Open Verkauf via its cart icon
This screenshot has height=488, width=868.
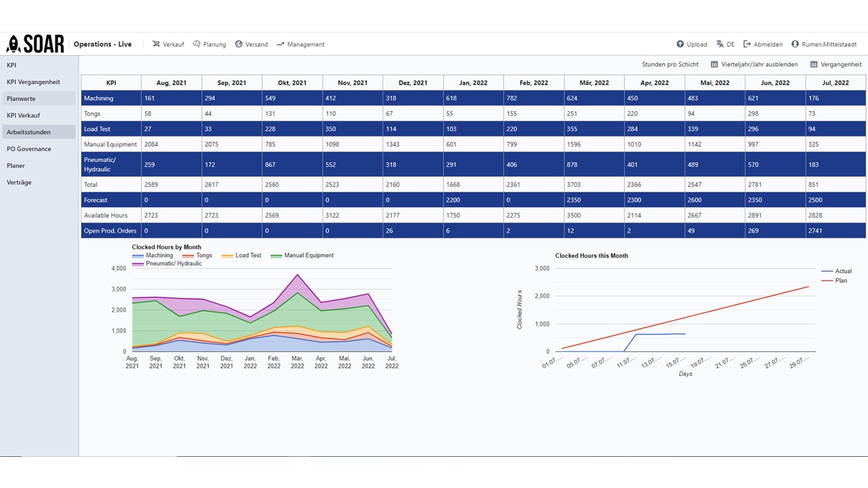(157, 44)
